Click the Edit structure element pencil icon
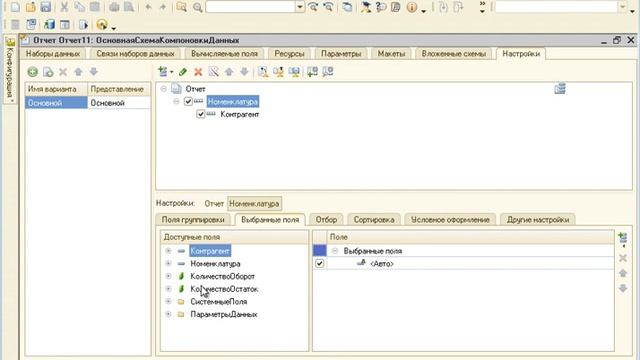Screen dimensions: 640x360 183,72
